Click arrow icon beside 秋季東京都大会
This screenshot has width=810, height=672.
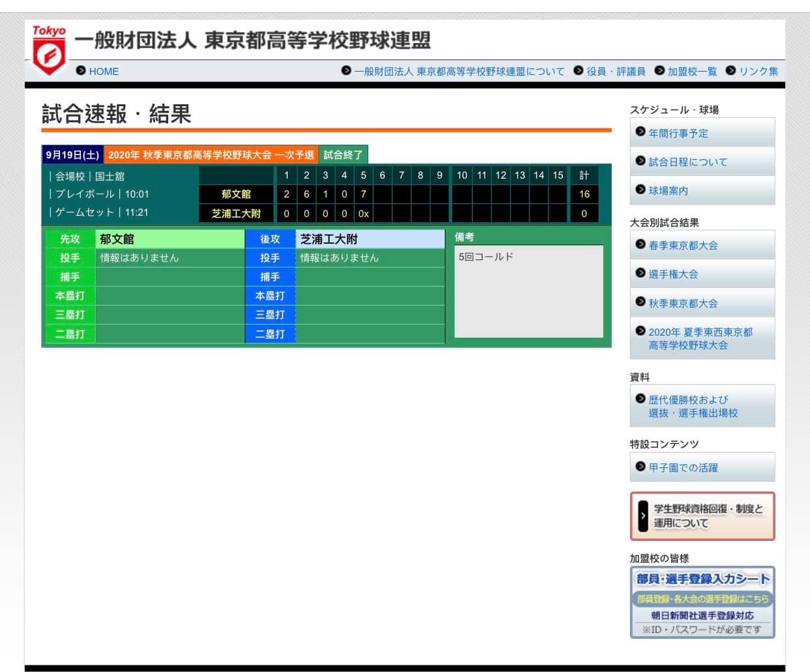click(x=640, y=302)
